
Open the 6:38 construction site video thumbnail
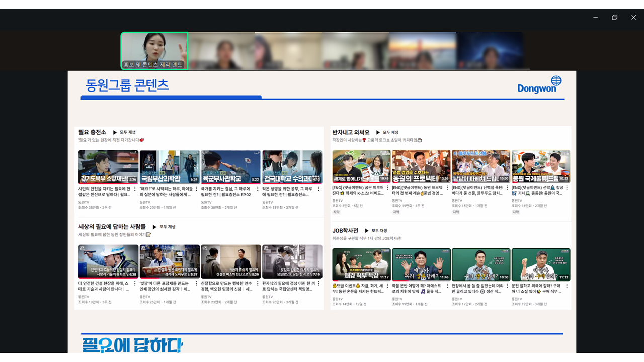[x=108, y=261]
